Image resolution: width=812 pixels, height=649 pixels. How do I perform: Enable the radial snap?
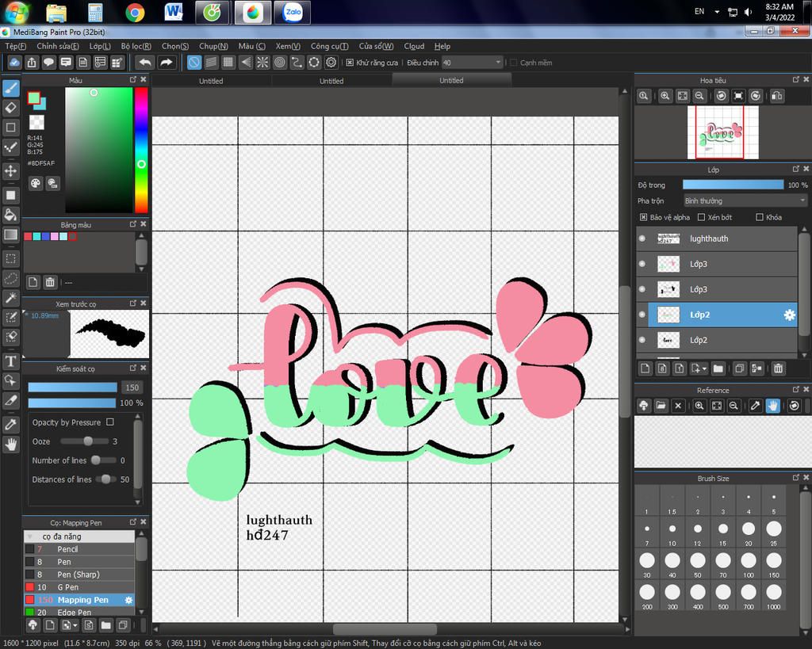262,63
